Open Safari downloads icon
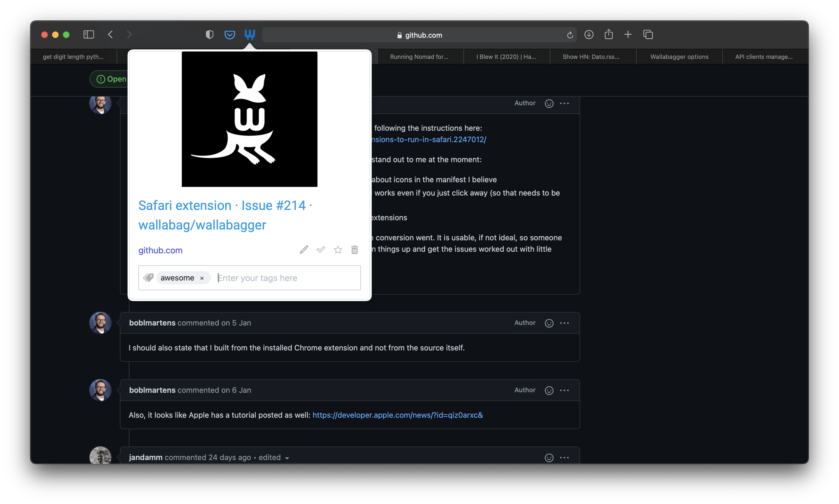 589,35
